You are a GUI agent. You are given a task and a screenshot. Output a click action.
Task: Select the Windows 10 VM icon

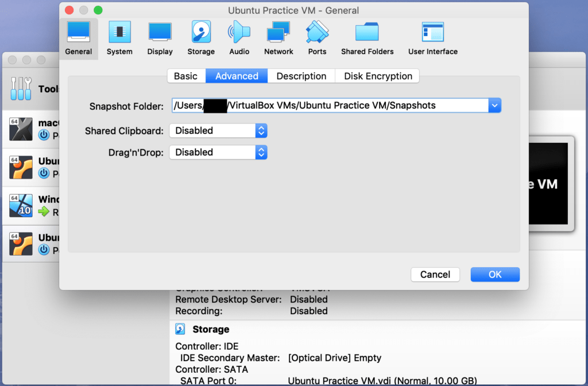click(x=21, y=206)
